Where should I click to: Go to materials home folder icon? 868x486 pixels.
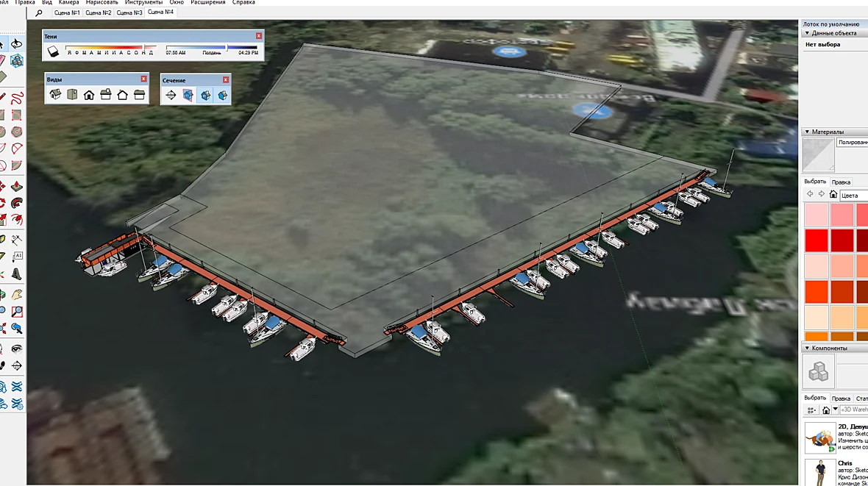coord(833,194)
